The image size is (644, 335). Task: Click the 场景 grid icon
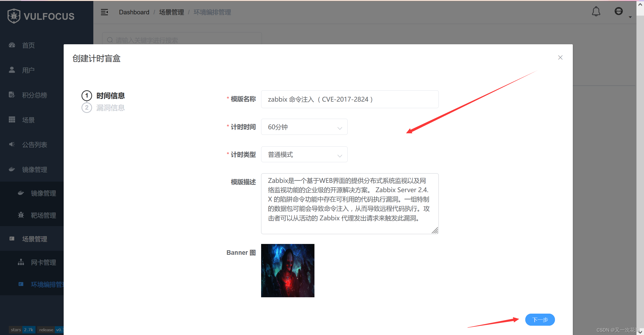click(12, 120)
